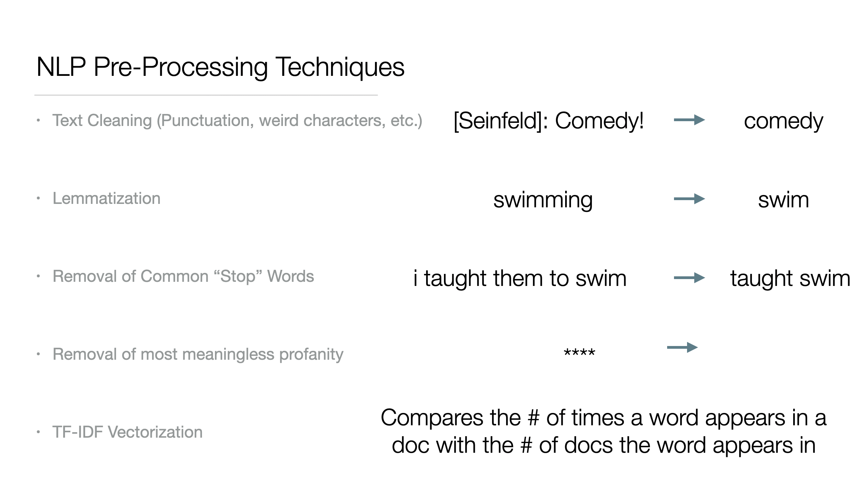Select the TF-IDF 'Compares the # of times' description
The image size is (868, 484).
coord(604,431)
